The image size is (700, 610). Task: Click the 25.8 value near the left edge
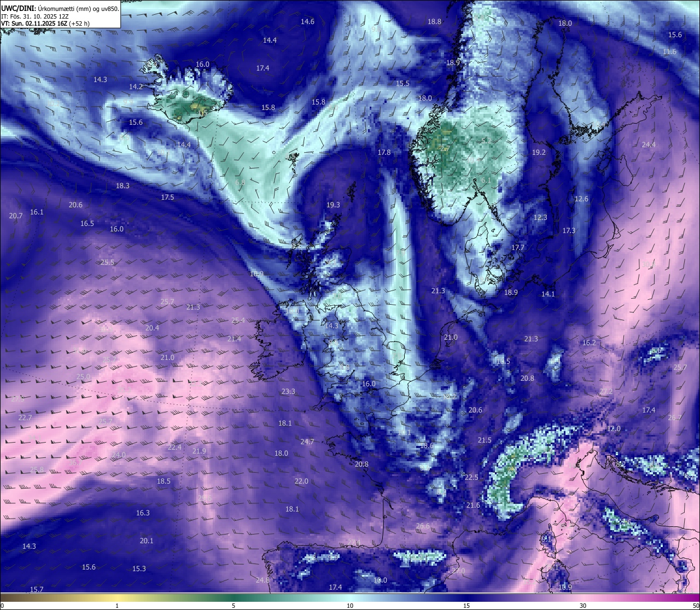(x=37, y=470)
